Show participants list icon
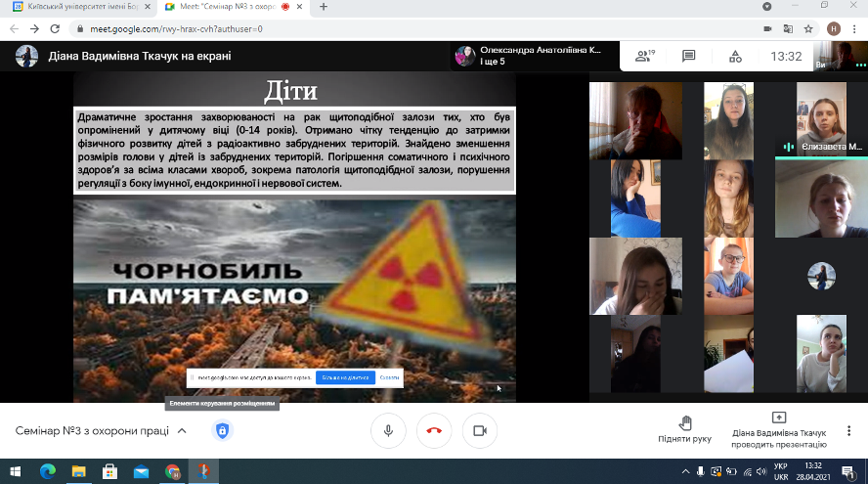 [x=645, y=56]
